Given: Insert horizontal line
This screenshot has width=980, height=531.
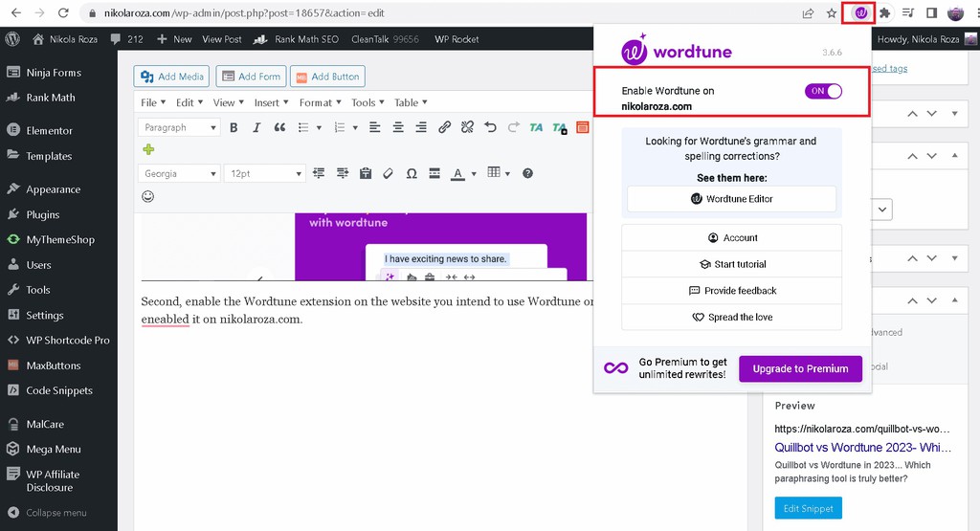Looking at the screenshot, I should point(434,174).
